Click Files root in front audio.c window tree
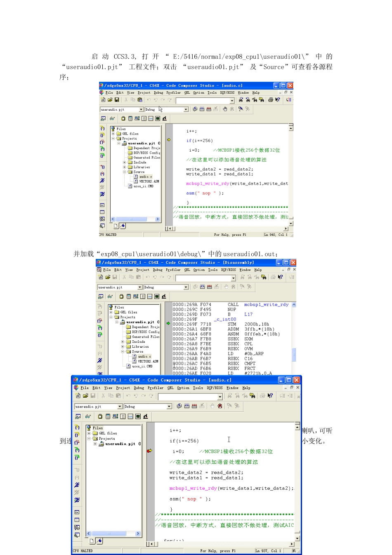Viewport: 392px width, 555px height. point(98,428)
